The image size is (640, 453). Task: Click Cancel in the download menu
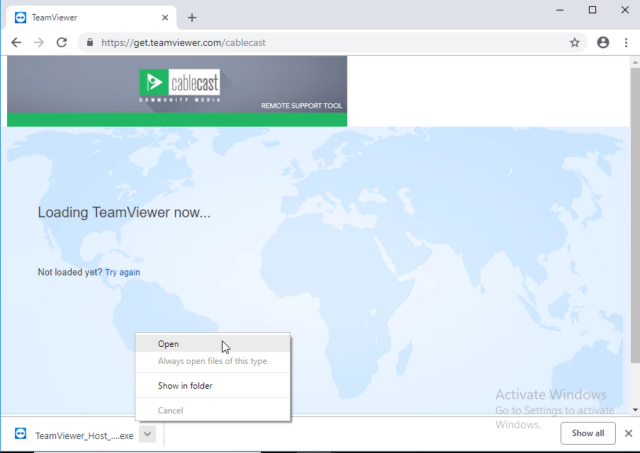point(213,410)
